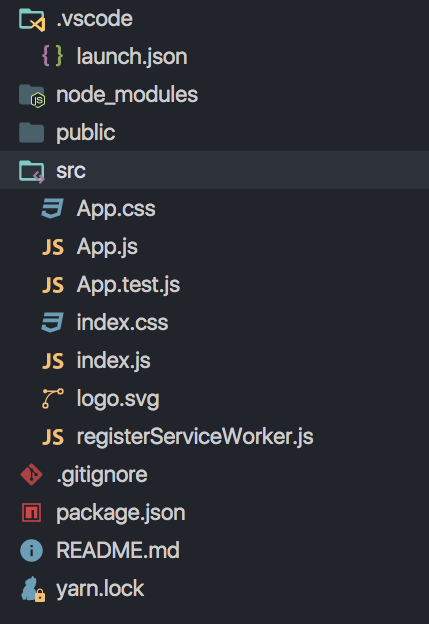
Task: Collapse the .vscode folder label
Action: [x=94, y=19]
